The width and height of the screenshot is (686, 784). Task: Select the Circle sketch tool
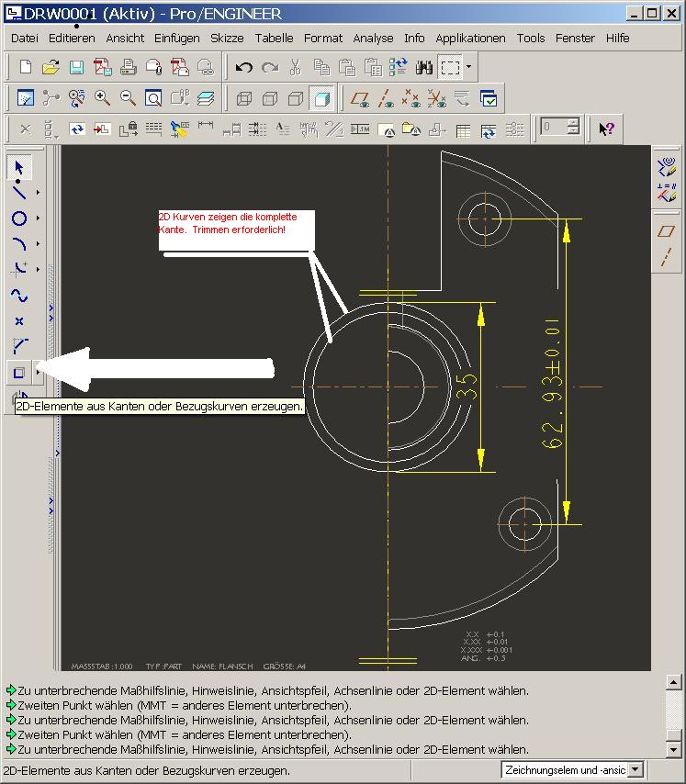coord(19,218)
